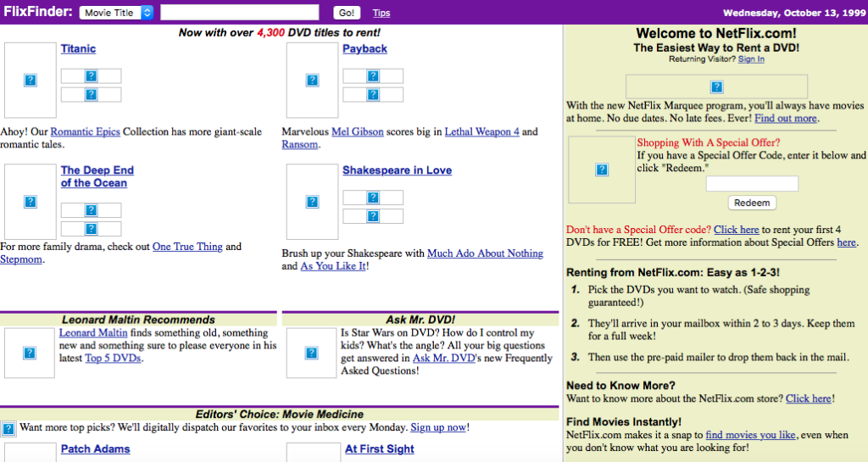Open The Deep End of the Ocean link

click(x=97, y=176)
